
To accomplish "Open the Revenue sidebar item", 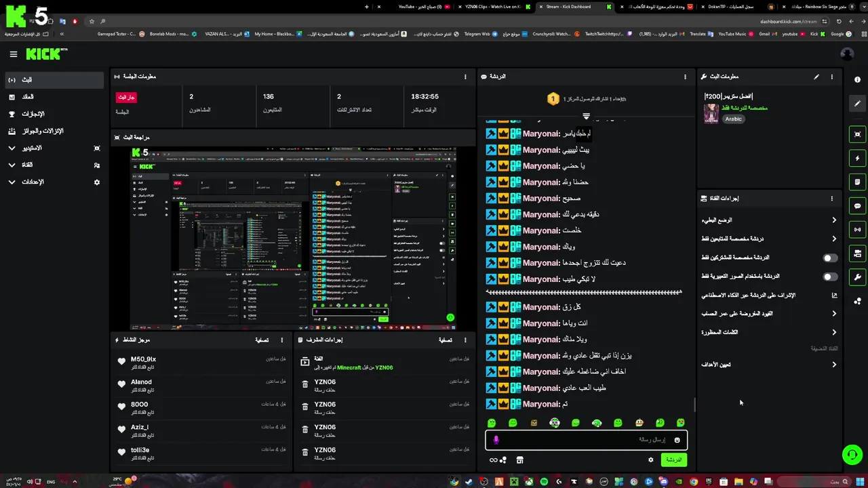I will coord(54,97).
